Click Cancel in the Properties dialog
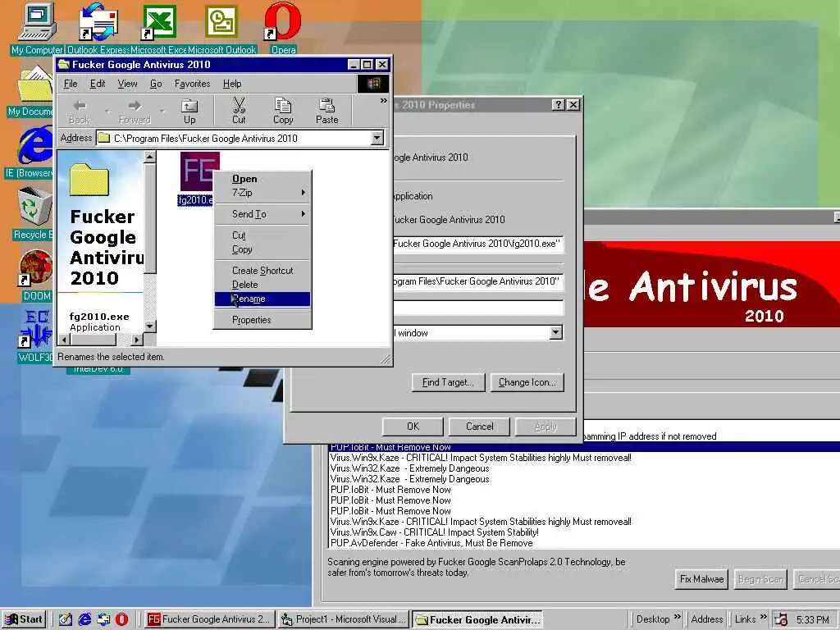 pos(479,427)
